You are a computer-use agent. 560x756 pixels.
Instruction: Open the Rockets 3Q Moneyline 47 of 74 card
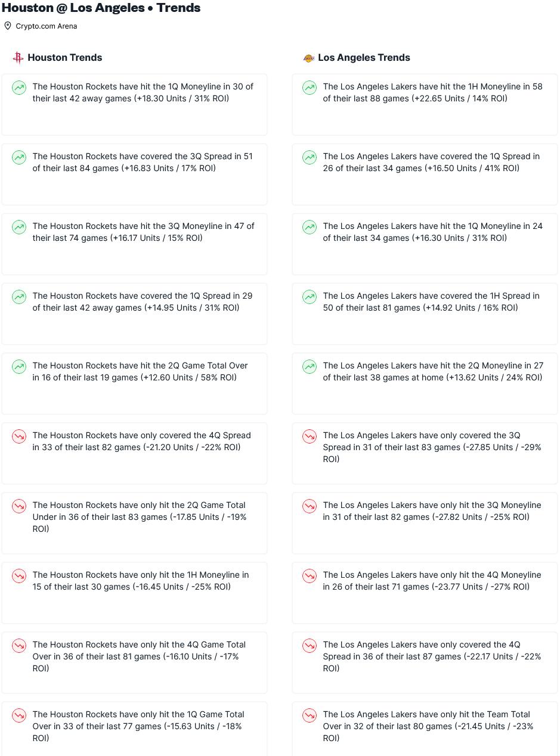[x=134, y=244]
